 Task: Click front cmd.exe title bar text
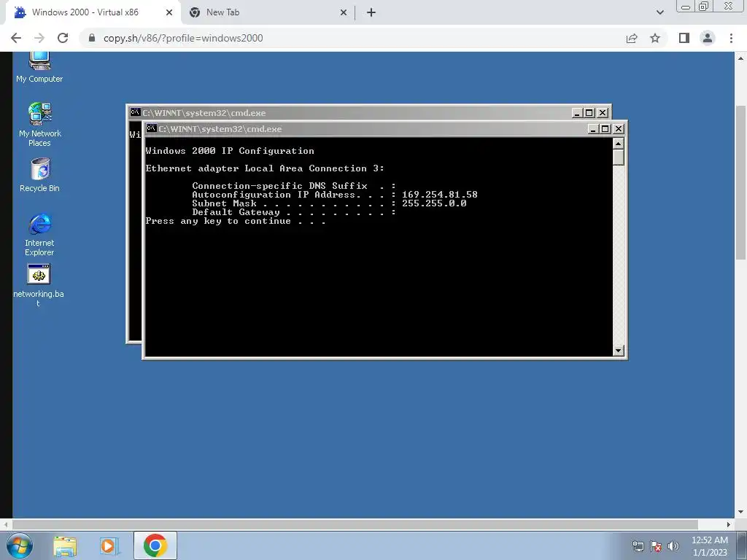220,129
